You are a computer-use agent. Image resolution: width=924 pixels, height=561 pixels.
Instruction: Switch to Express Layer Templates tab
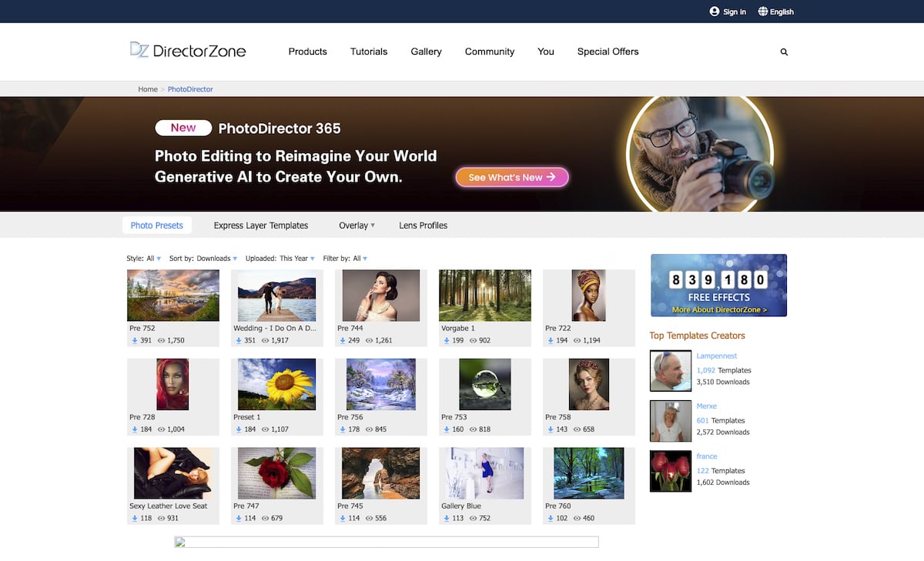coord(261,225)
